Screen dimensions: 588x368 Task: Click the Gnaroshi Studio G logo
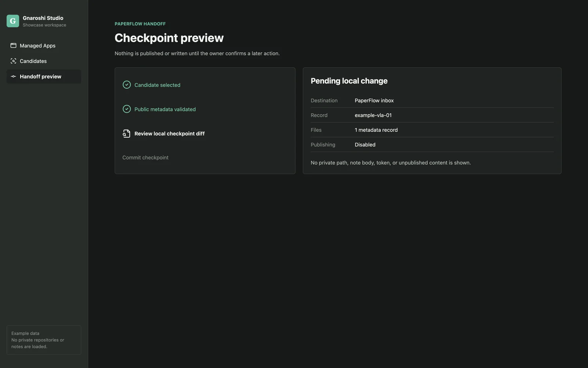click(13, 21)
